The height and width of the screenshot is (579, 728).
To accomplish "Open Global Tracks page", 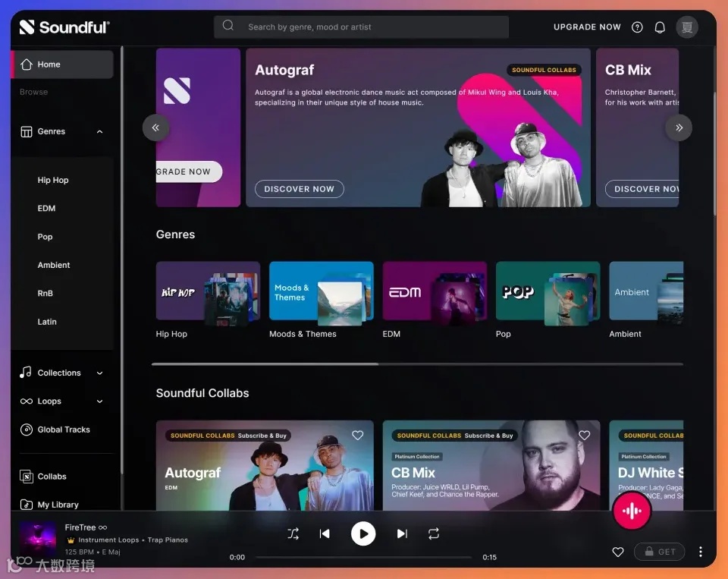I will tap(64, 430).
